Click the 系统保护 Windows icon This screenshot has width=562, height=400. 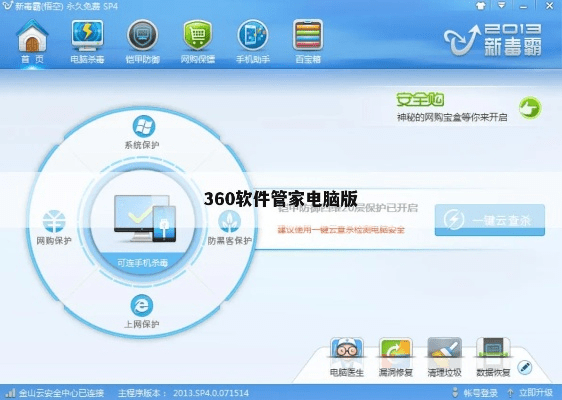coord(143,126)
